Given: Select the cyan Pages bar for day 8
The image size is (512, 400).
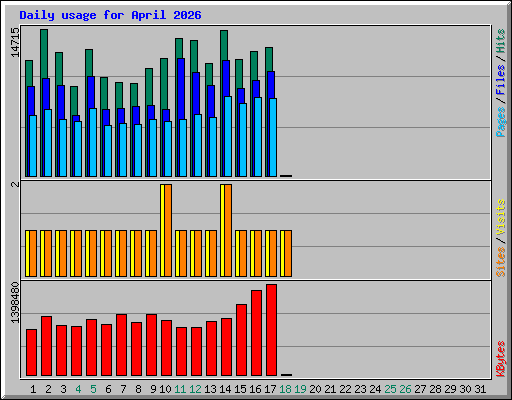Looking at the screenshot, I should (138, 150).
